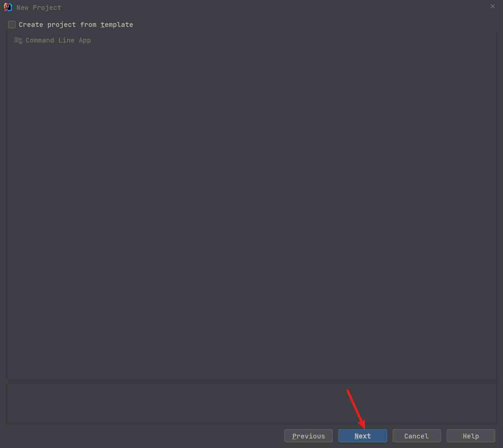The width and height of the screenshot is (503, 448).
Task: Proceed with the Next button
Action: click(363, 436)
